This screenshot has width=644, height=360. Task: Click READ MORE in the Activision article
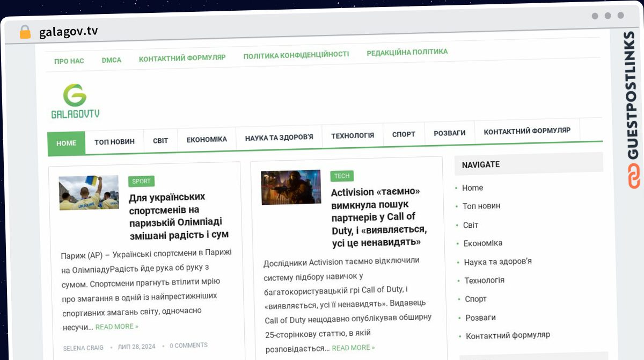pyautogui.click(x=353, y=348)
